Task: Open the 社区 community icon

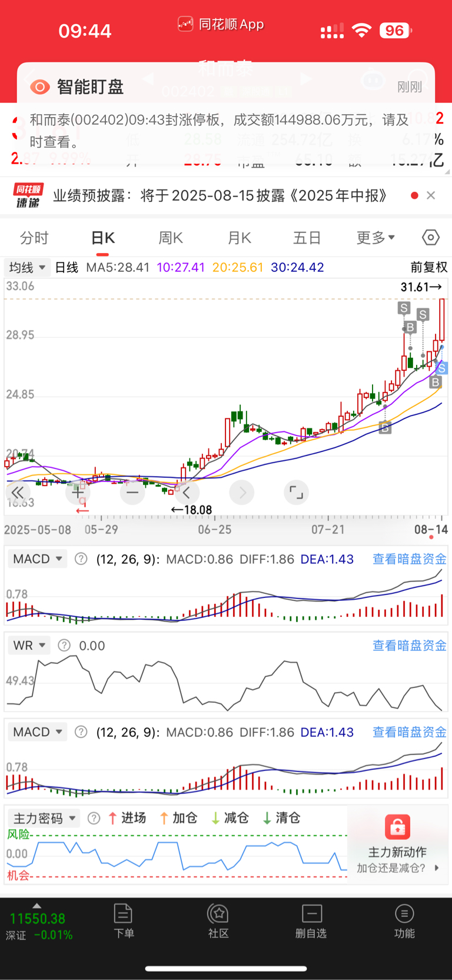Action: pos(218,921)
